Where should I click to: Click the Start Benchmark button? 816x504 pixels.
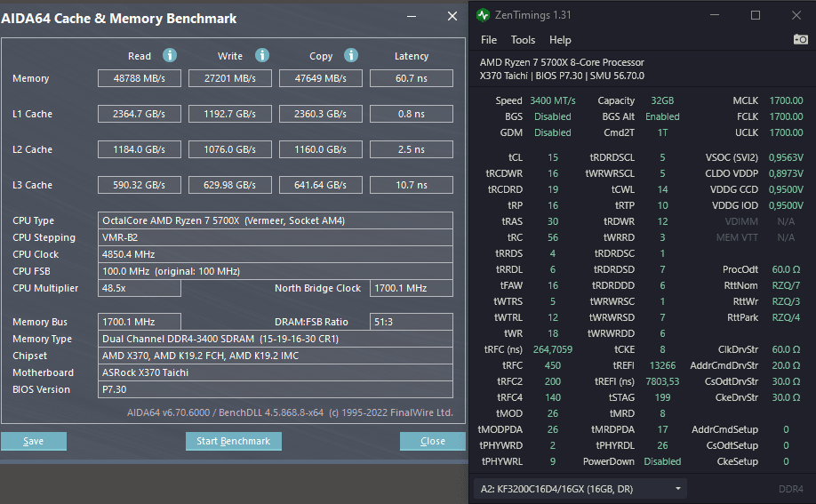233,441
